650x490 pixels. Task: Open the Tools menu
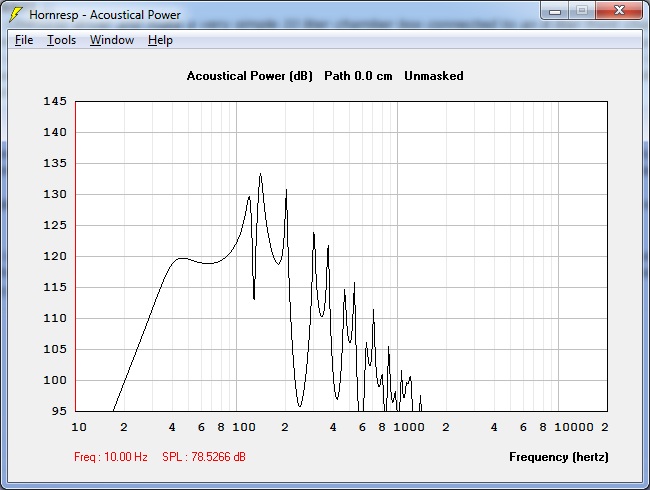coord(61,40)
